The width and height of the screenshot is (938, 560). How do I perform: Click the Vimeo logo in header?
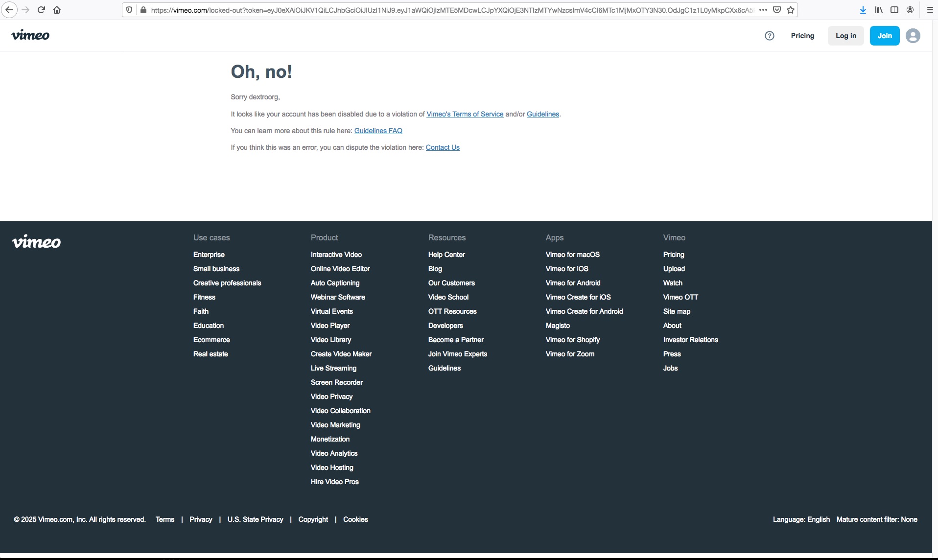pos(30,35)
